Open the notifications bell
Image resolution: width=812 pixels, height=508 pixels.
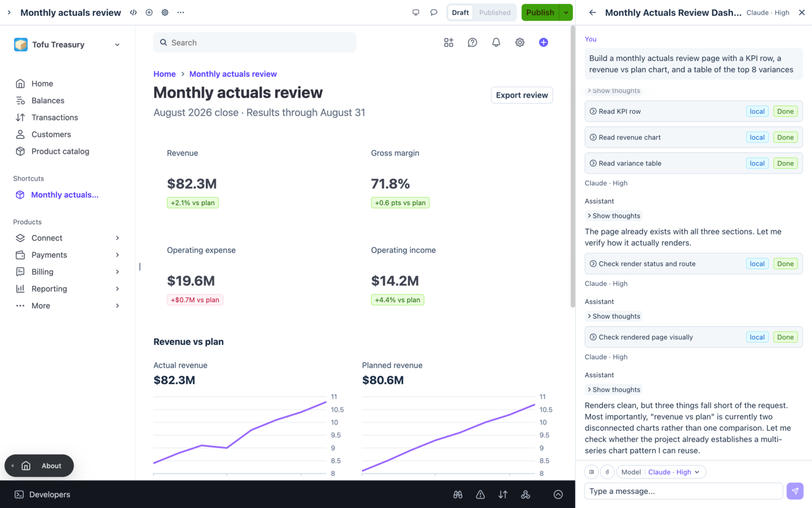(496, 42)
